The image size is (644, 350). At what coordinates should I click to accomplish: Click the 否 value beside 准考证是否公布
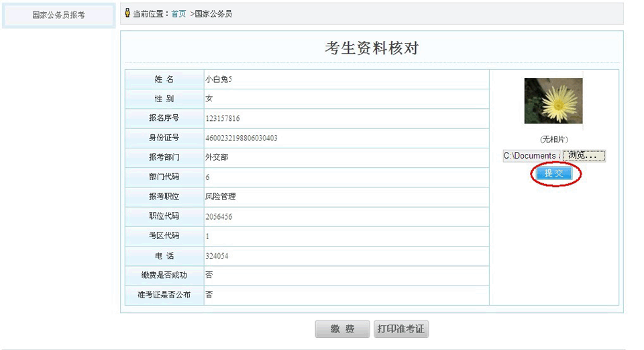coord(209,294)
